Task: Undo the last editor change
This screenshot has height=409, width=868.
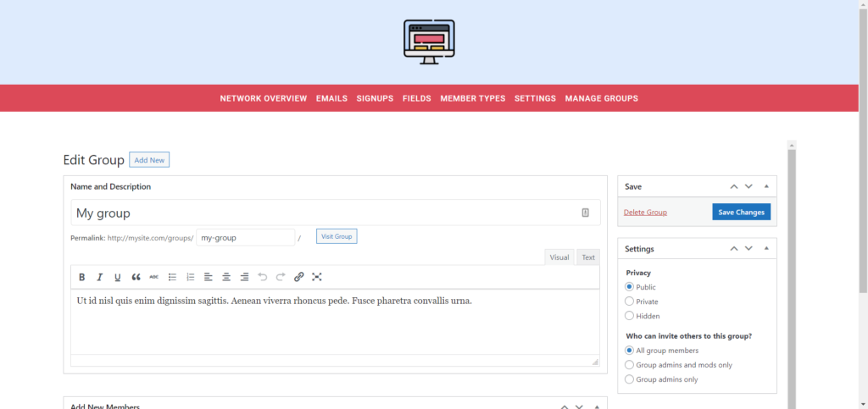Action: point(263,277)
